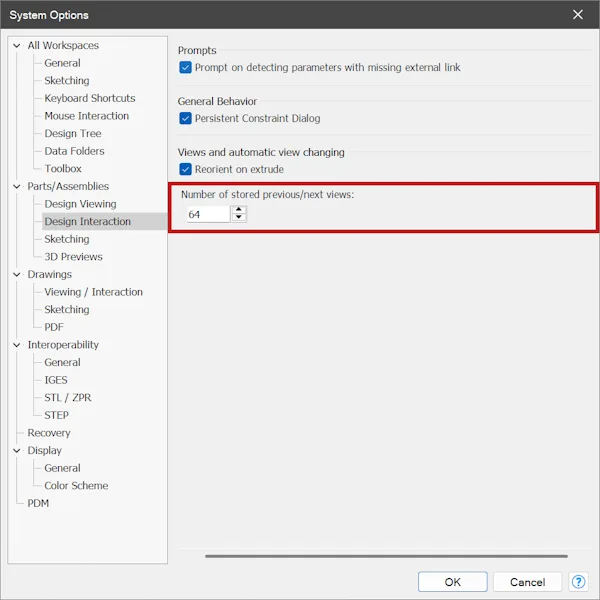Confirm settings with the OK button
The height and width of the screenshot is (600, 600).
[452, 582]
